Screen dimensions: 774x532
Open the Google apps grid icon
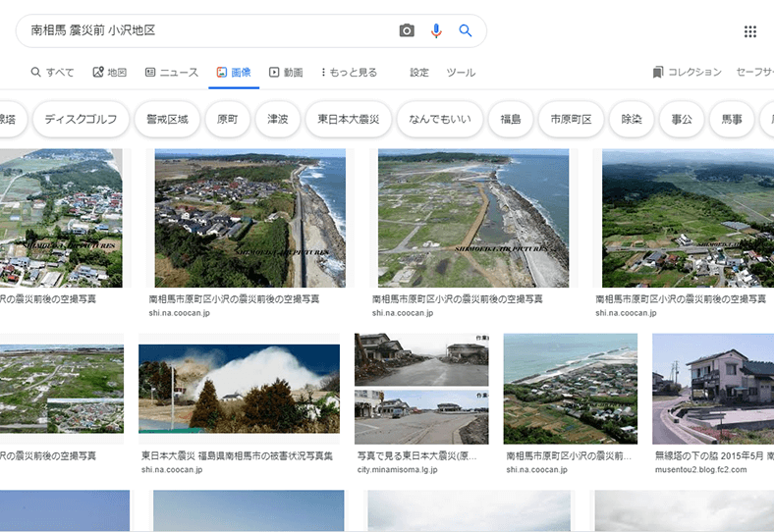[750, 31]
